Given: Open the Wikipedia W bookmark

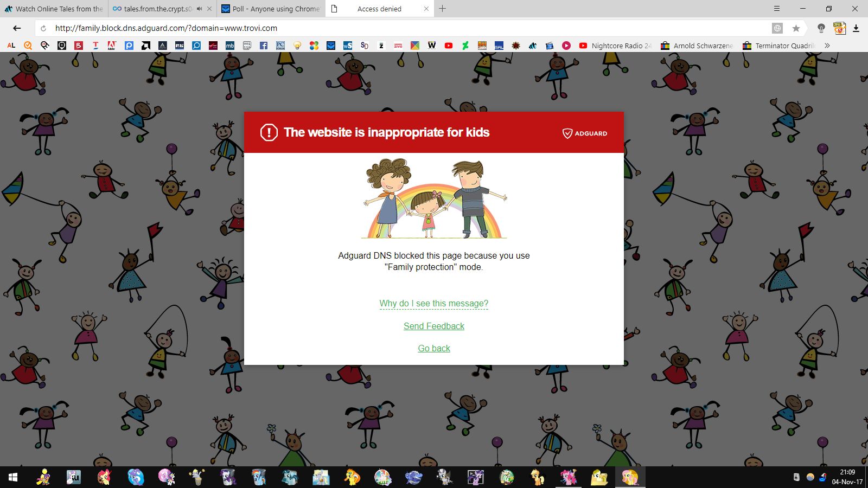Looking at the screenshot, I should click(x=432, y=46).
